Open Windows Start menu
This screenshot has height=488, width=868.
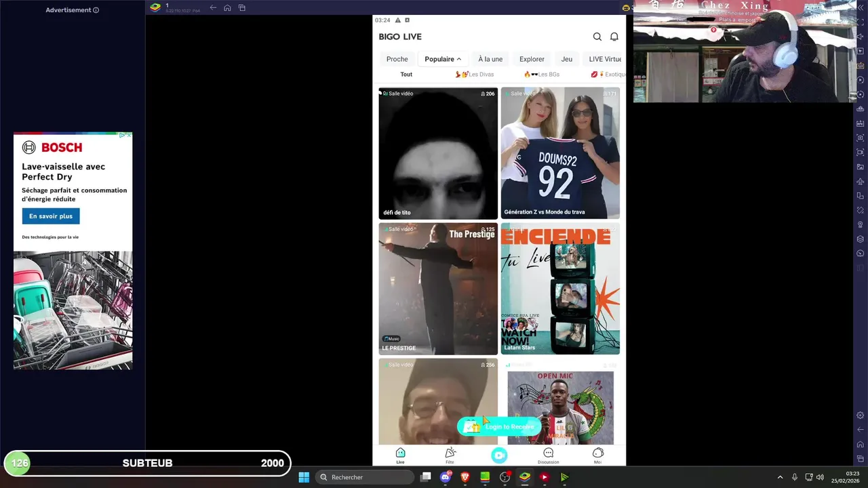pyautogui.click(x=304, y=477)
